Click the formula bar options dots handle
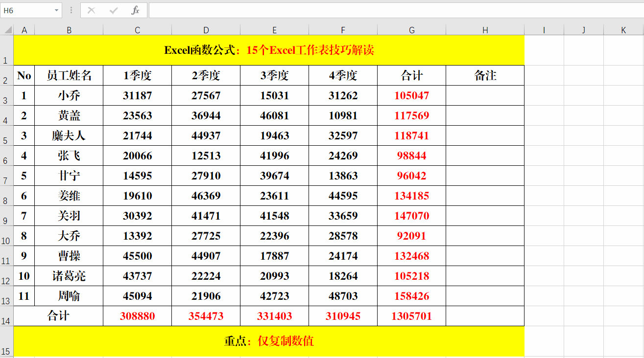This screenshot has height=358, width=644. coord(72,10)
